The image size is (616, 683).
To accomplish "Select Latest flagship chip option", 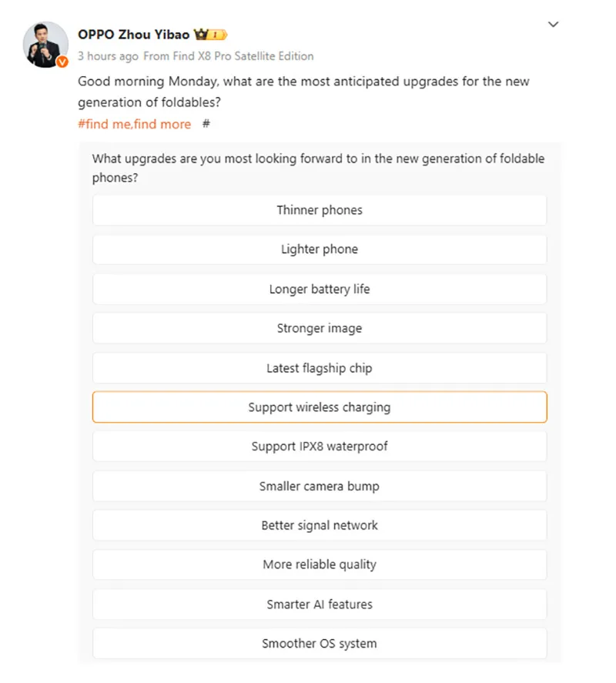I will click(320, 368).
